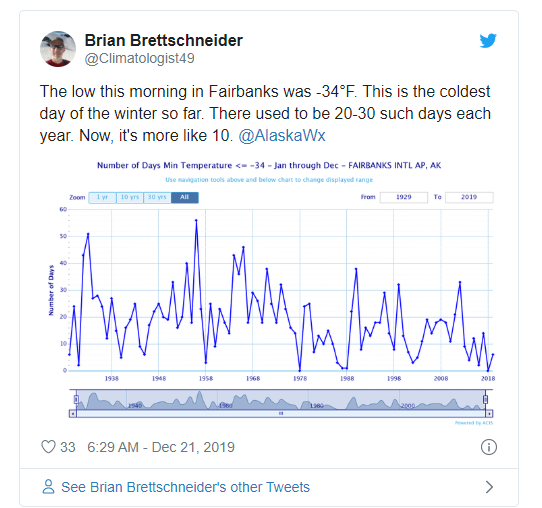
Task: Open See Brian Brettschneider's other Tweets
Action: click(185, 487)
